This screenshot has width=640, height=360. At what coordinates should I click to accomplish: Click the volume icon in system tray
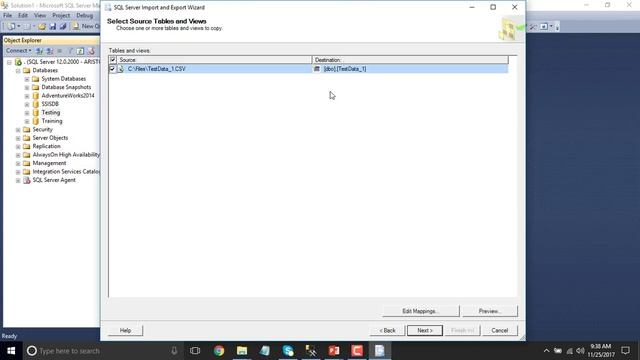[x=580, y=351]
